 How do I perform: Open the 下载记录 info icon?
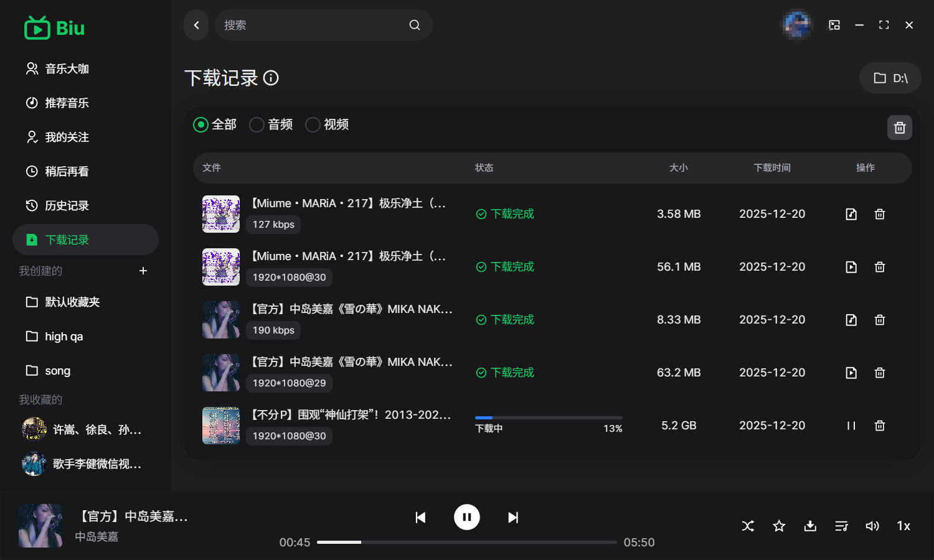(x=271, y=78)
